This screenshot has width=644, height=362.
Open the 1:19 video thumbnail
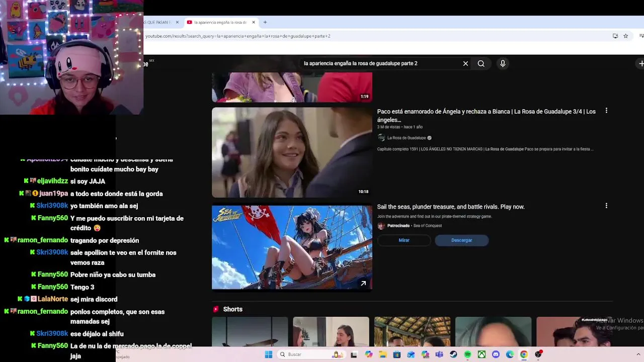click(x=292, y=87)
